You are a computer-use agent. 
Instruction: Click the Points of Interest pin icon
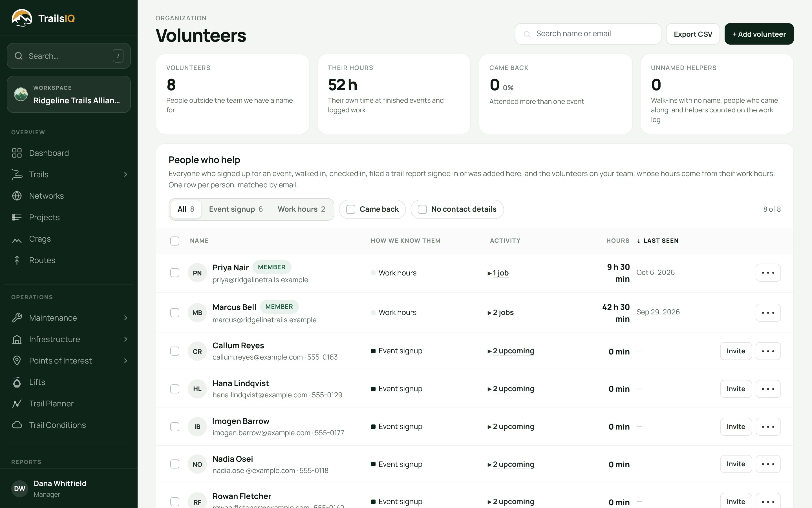tap(17, 361)
